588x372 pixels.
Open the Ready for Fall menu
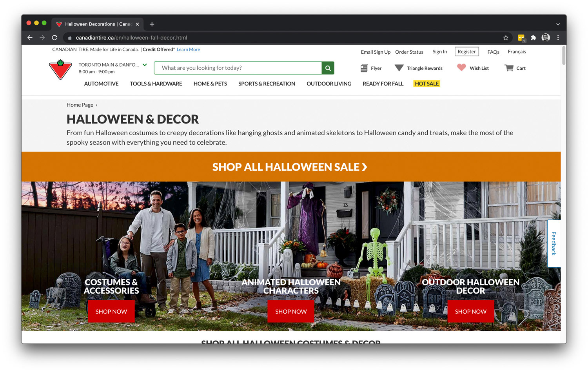point(383,83)
